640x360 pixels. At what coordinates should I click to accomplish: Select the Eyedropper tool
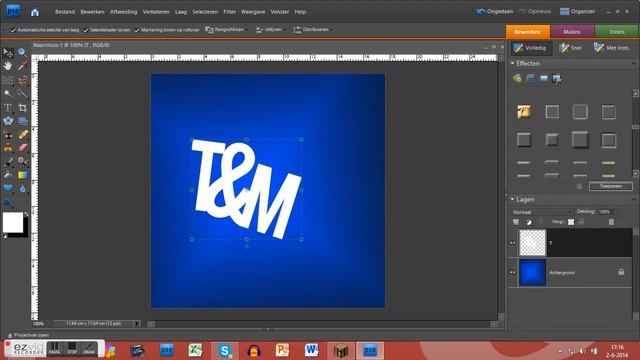(22, 66)
